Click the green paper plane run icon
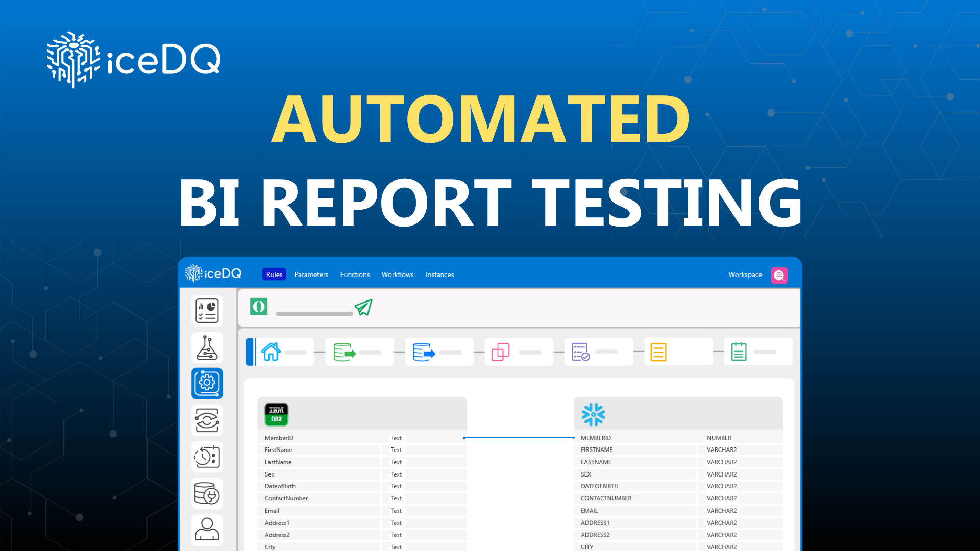The height and width of the screenshot is (551, 980). pos(363,307)
